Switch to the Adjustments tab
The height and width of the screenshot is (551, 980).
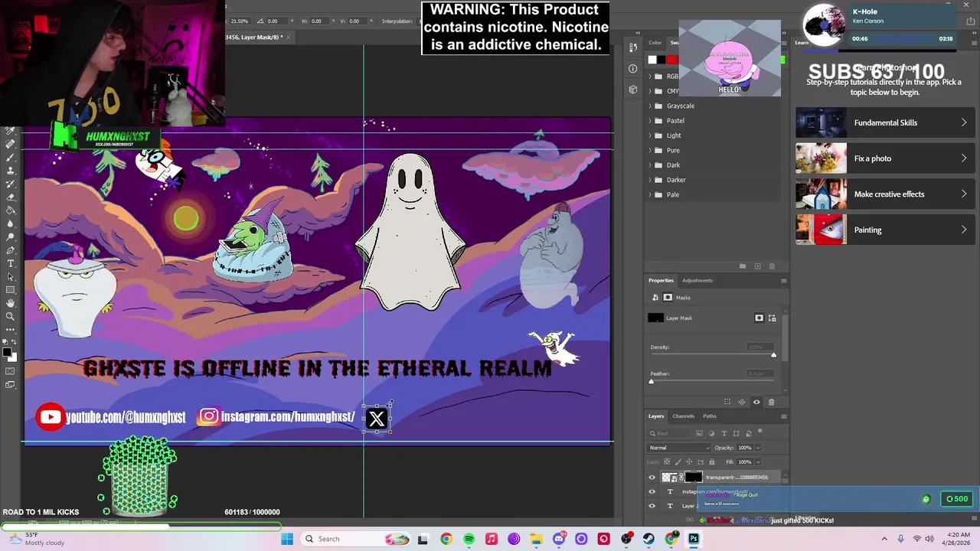point(697,280)
